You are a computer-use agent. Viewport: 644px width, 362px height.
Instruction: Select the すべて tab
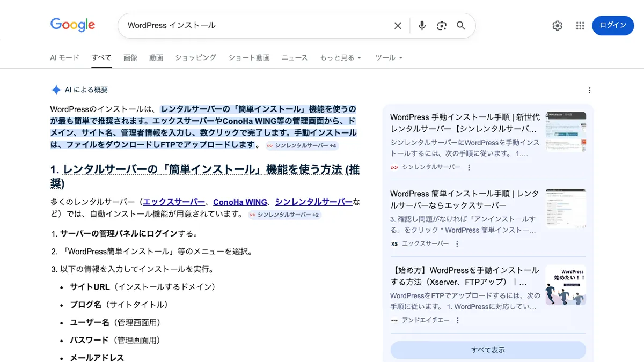point(101,57)
